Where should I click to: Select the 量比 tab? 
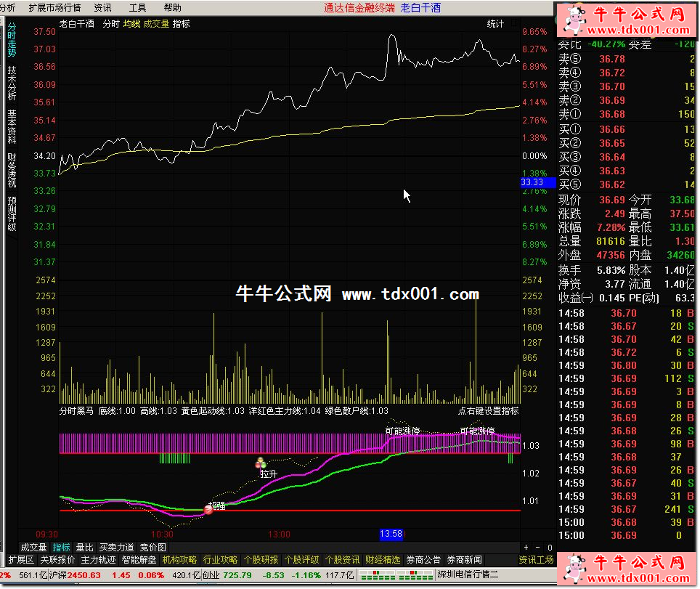(x=84, y=547)
